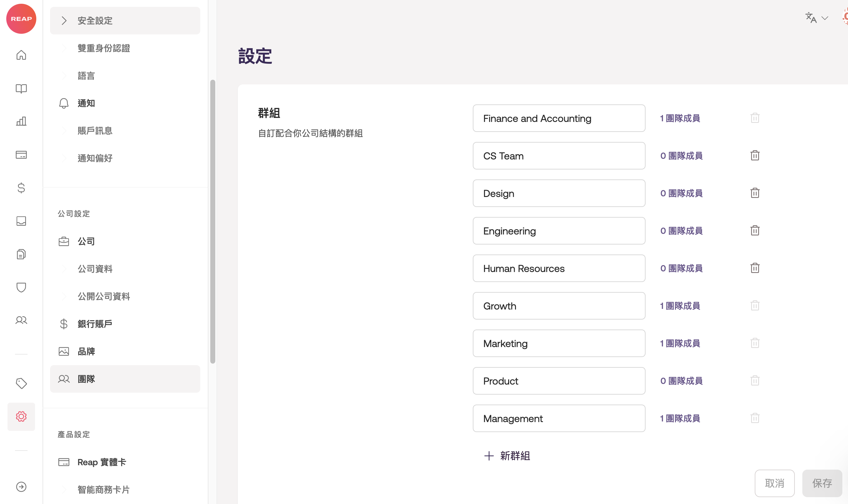Viewport: 848px width, 504px height.
Task: Remove the Design group via trash icon
Action: click(754, 193)
